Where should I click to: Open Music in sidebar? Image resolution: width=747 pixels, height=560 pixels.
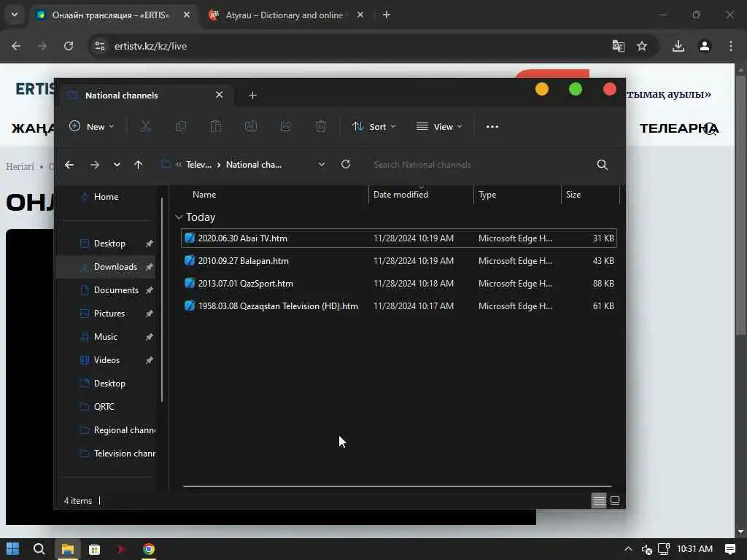pos(105,337)
